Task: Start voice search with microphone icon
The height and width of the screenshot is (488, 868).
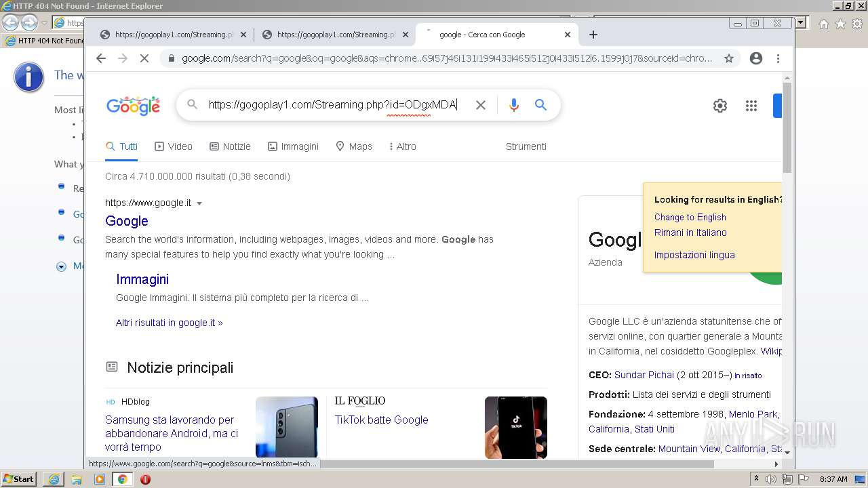Action: point(513,105)
